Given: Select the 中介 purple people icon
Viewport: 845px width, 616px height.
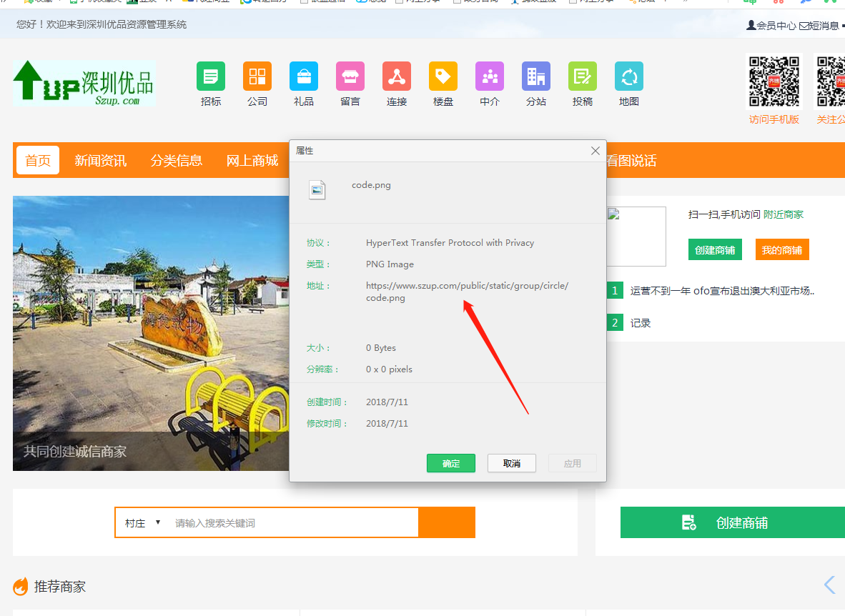Looking at the screenshot, I should [x=490, y=76].
